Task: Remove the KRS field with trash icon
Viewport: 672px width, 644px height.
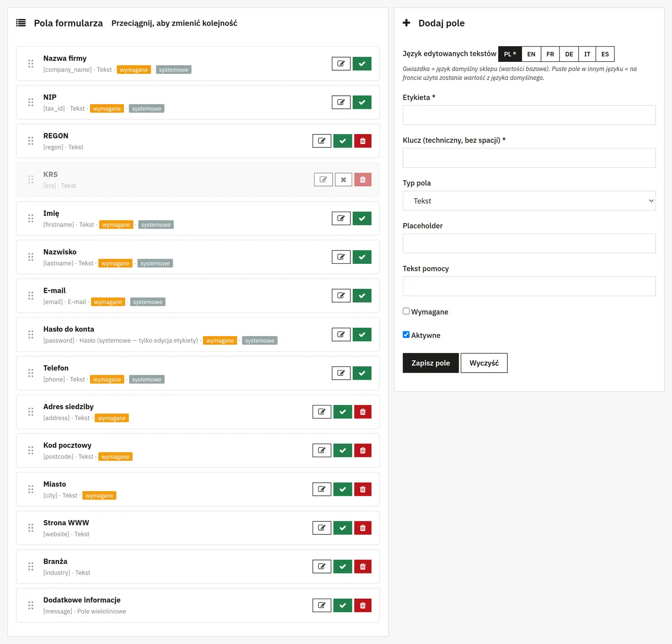Action: pyautogui.click(x=363, y=179)
